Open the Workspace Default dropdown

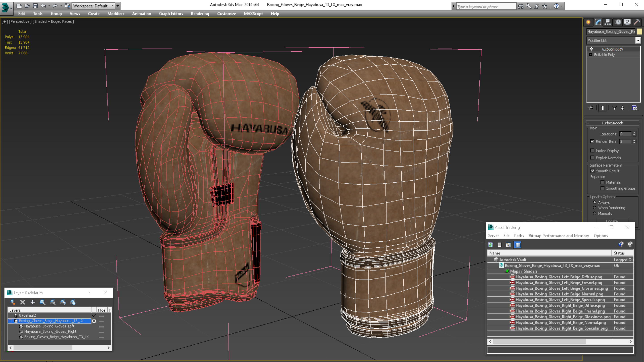pyautogui.click(x=112, y=6)
